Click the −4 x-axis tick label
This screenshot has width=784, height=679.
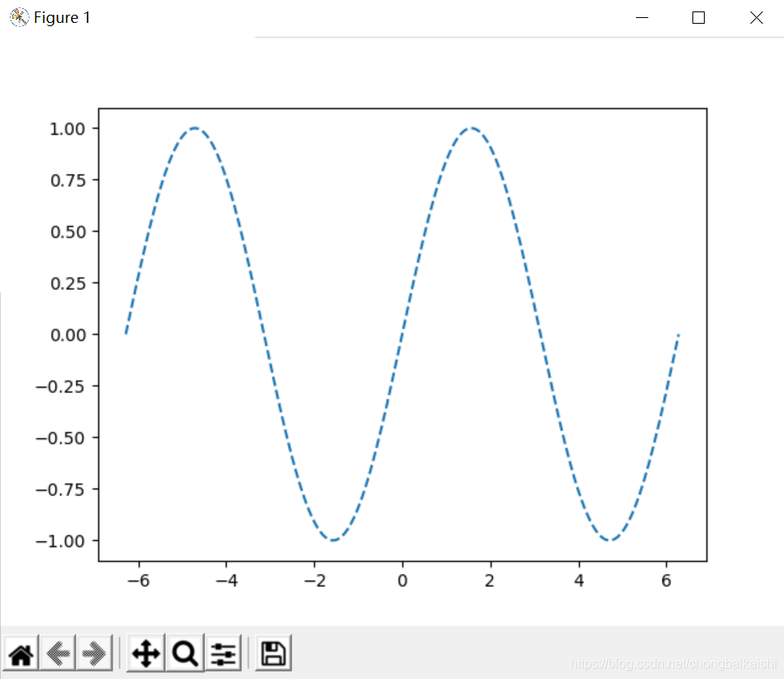tap(226, 581)
